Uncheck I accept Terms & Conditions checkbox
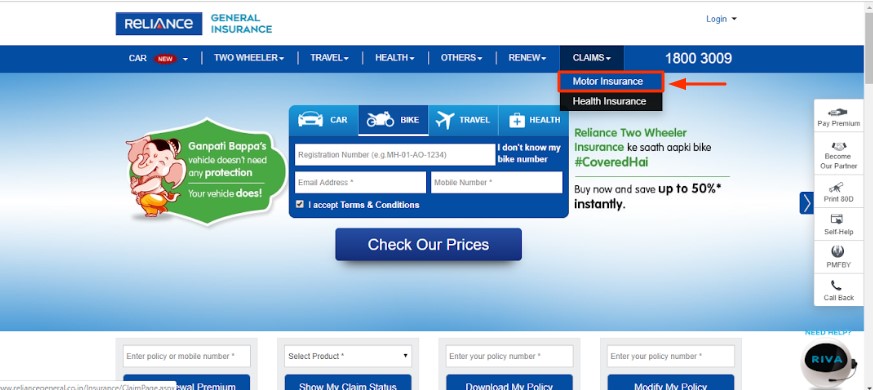Screen dimensions: 873x390 300,204
